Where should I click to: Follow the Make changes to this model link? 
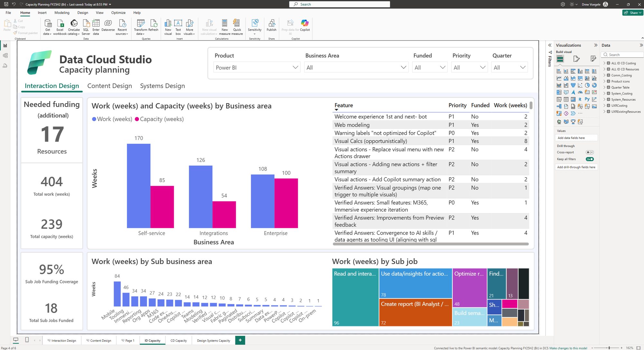568,348
